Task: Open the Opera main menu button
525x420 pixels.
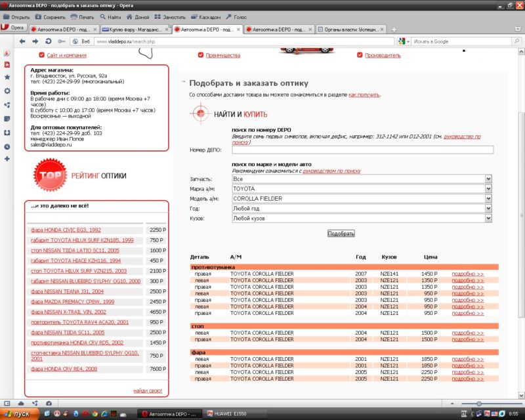Action: 12,28
